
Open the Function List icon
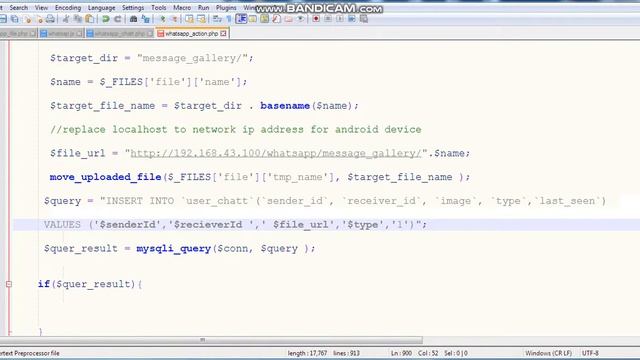276,19
